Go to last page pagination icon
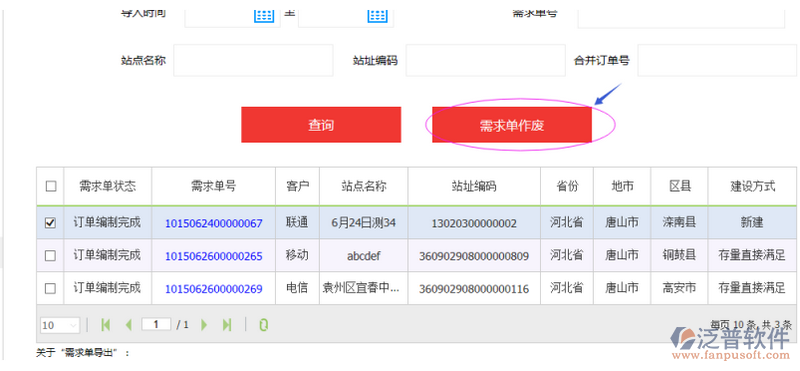Screen dimensions: 800x371 point(227,325)
